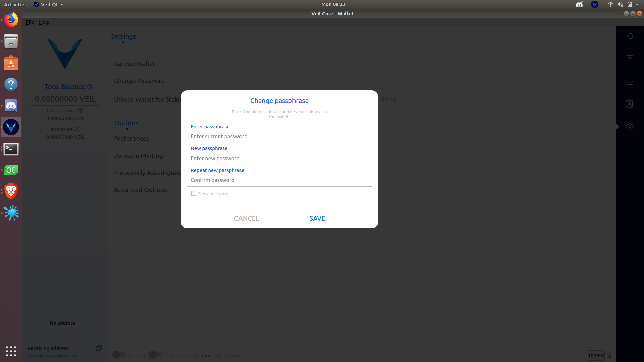
Task: Expand Advanced Options in the settings list
Action: click(x=140, y=190)
